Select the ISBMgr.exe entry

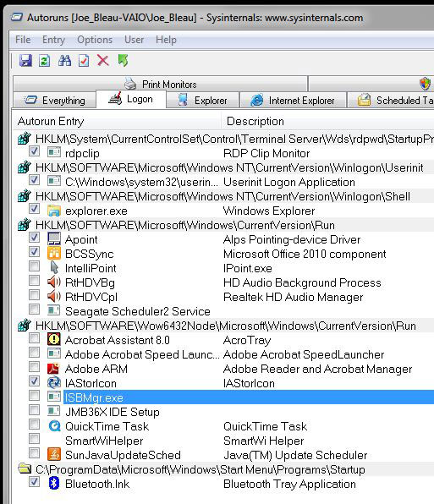coord(249,397)
